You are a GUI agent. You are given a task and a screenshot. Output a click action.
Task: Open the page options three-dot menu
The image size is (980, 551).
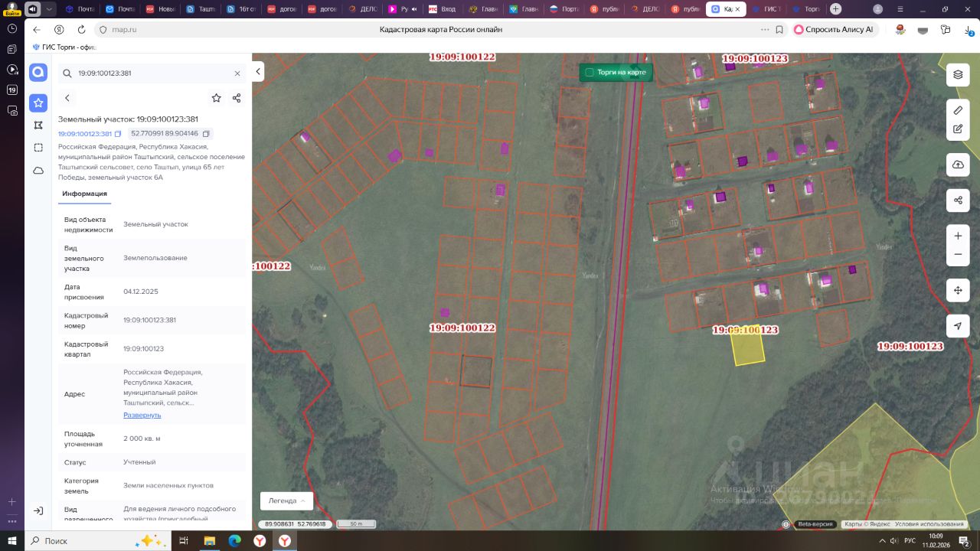tap(764, 29)
